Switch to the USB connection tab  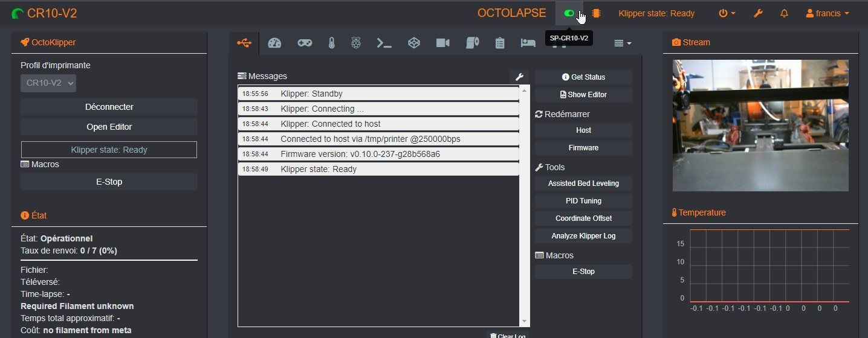[244, 43]
